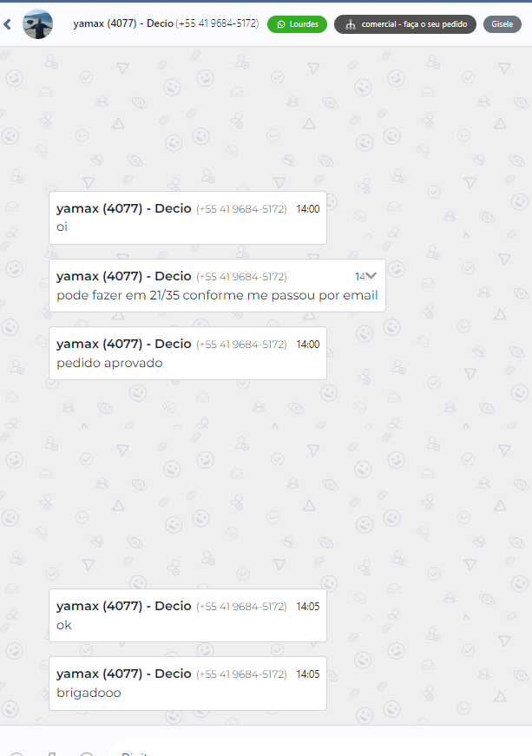This screenshot has width=532, height=756.
Task: Select the "pedido aprovado" message text
Action: point(109,363)
